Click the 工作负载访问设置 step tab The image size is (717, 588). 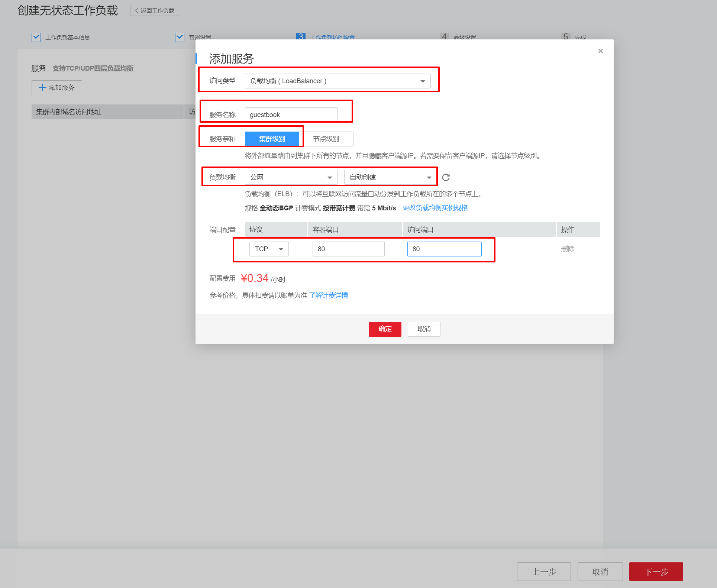[x=332, y=37]
